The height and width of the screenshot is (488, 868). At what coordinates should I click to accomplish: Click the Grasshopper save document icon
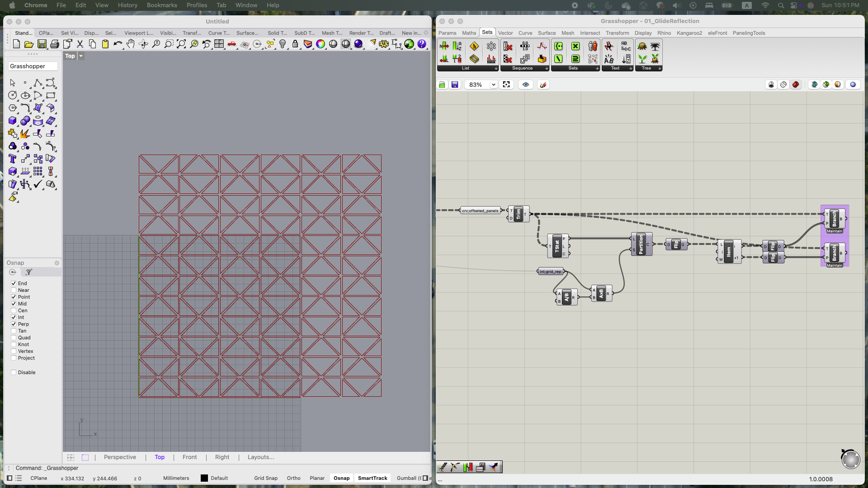455,84
